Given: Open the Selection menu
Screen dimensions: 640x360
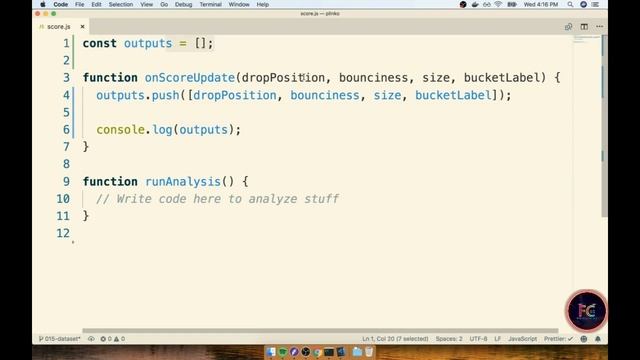Looking at the screenshot, I should (x=120, y=4).
